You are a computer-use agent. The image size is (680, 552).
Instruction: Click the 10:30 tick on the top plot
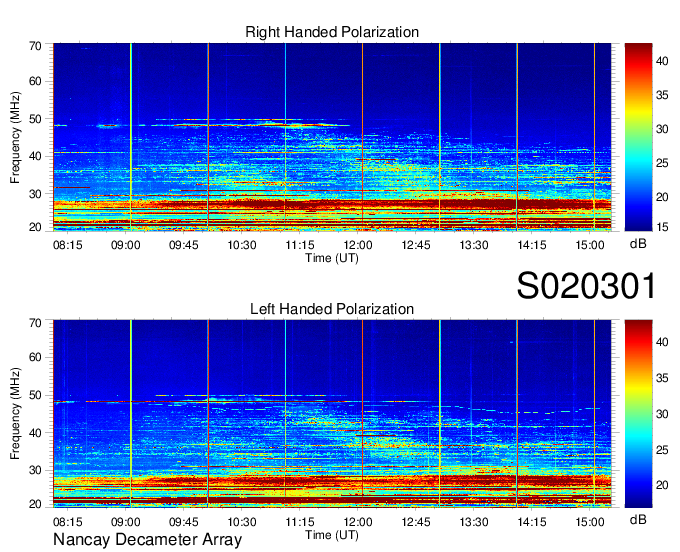pyautogui.click(x=242, y=245)
